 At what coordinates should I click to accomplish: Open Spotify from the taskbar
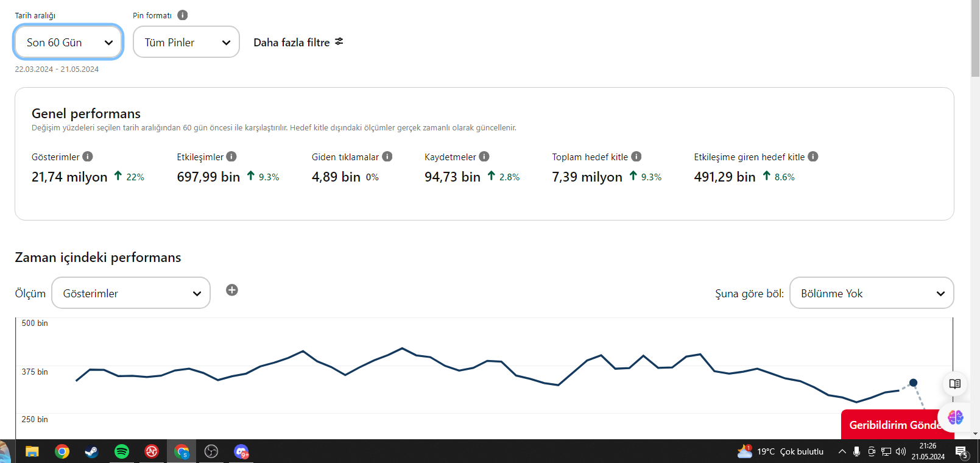pyautogui.click(x=122, y=451)
